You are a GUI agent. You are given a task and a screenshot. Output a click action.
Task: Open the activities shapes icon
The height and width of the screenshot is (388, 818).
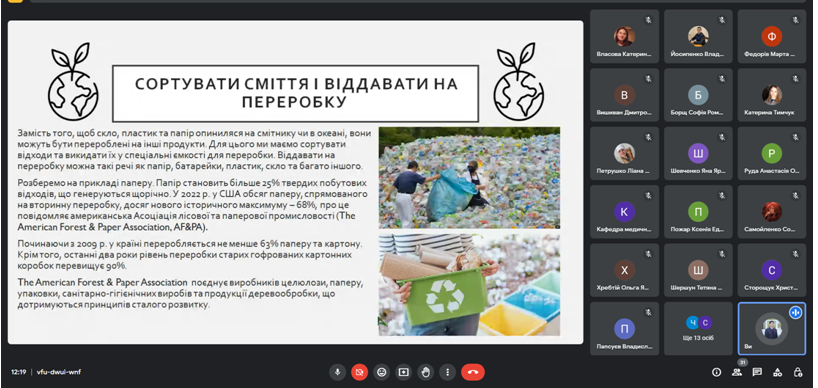(777, 372)
